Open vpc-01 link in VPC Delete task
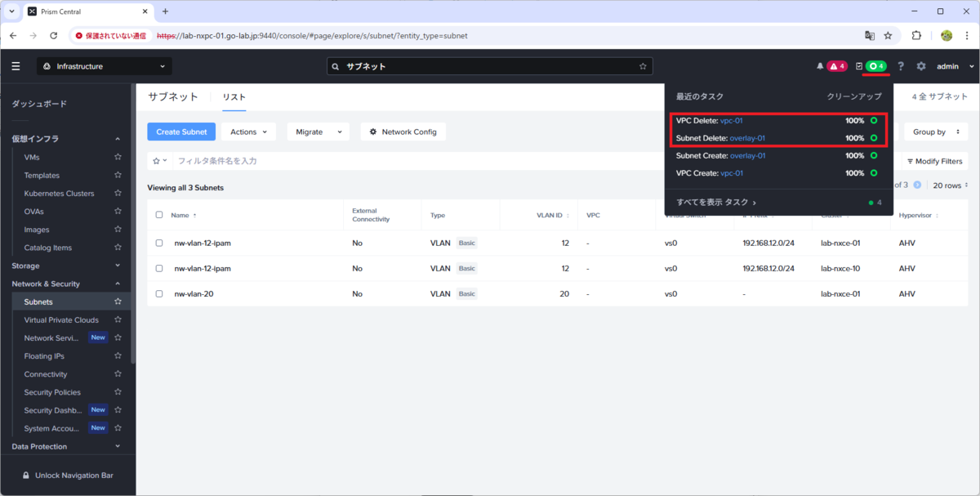This screenshot has width=980, height=496. tap(731, 120)
